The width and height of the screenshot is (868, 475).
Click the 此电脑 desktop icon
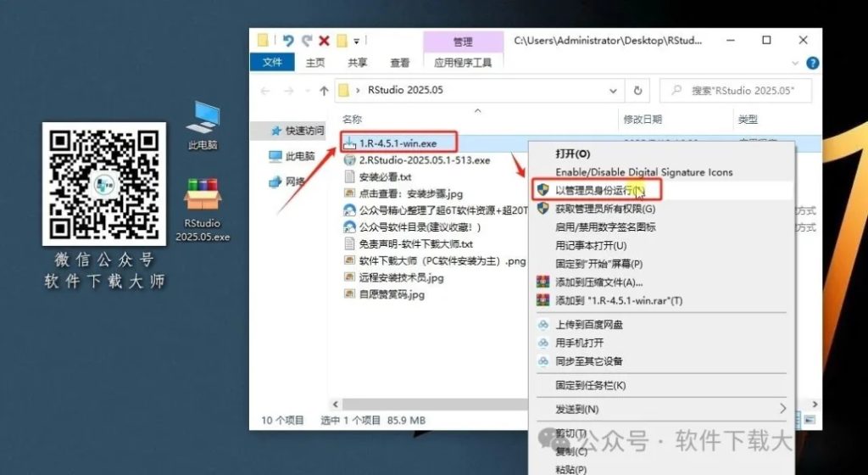pos(203,126)
